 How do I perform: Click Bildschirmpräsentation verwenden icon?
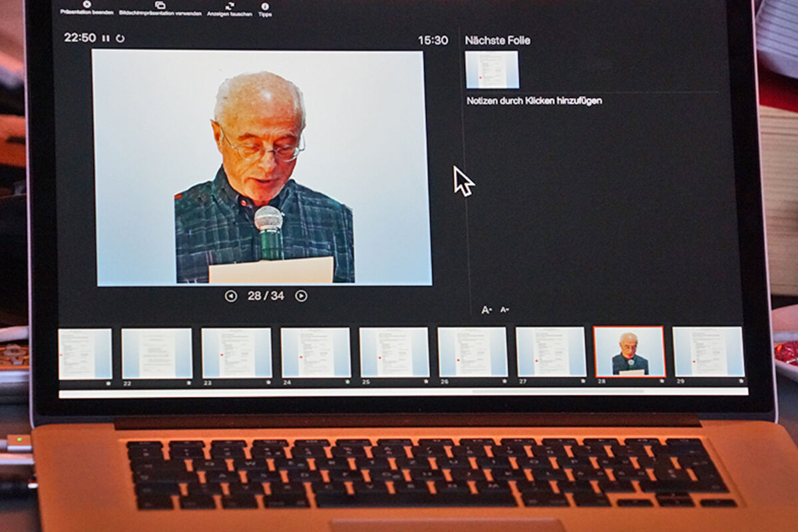click(160, 5)
